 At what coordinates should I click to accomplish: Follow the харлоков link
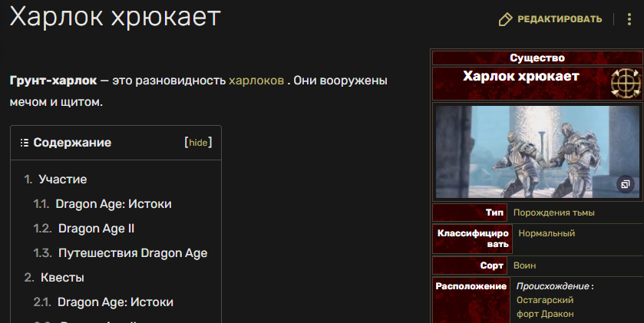256,81
